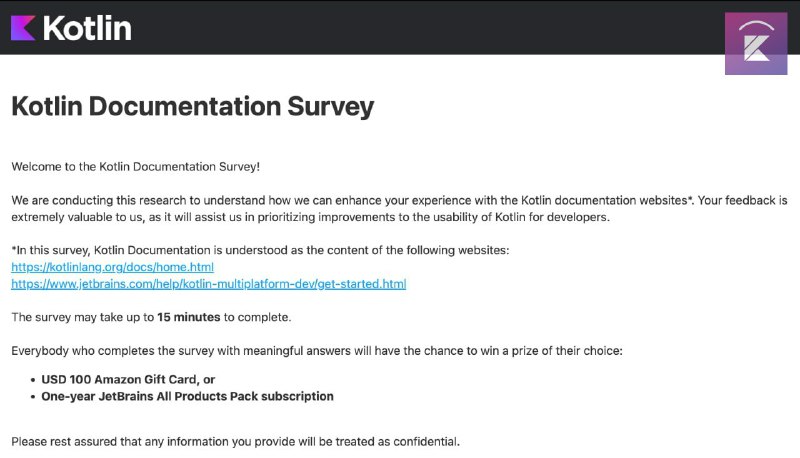The height and width of the screenshot is (458, 800).
Task: Click the Kotlin Documentation Survey heading
Action: point(193,107)
